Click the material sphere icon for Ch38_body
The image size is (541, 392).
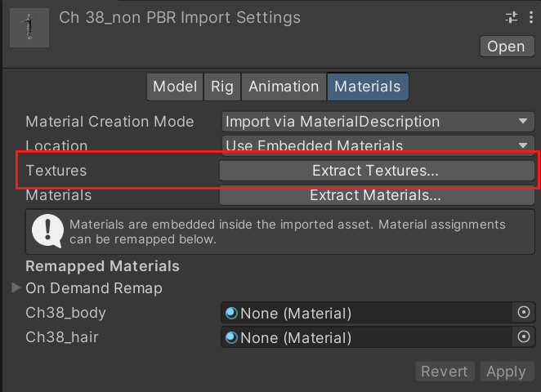click(x=231, y=313)
